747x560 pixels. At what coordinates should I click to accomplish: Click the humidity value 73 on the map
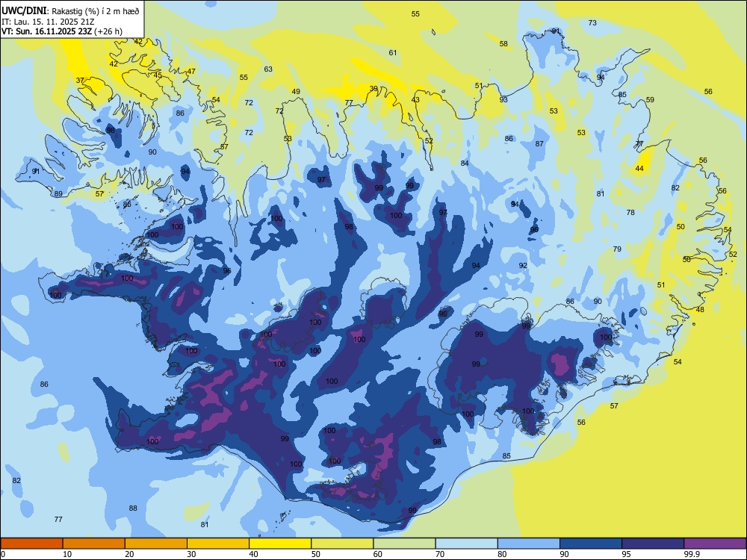(592, 23)
